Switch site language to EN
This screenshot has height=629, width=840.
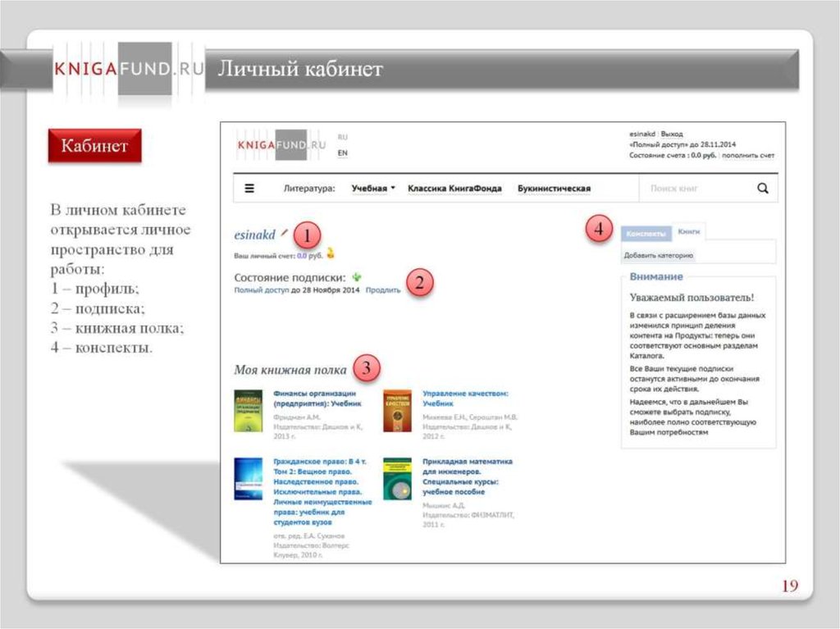coord(342,153)
